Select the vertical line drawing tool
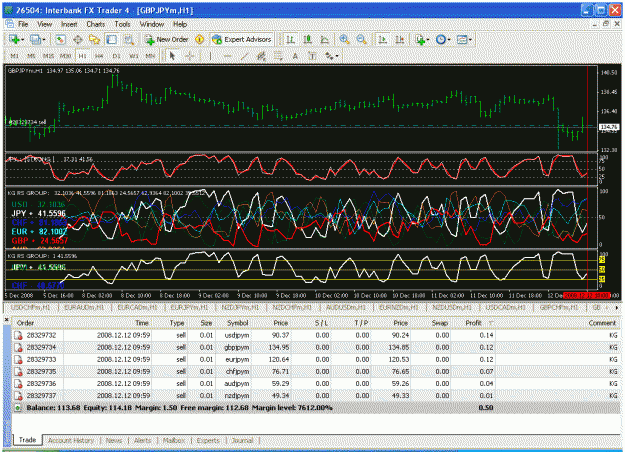Screen dimensions: 625x452 210,56
